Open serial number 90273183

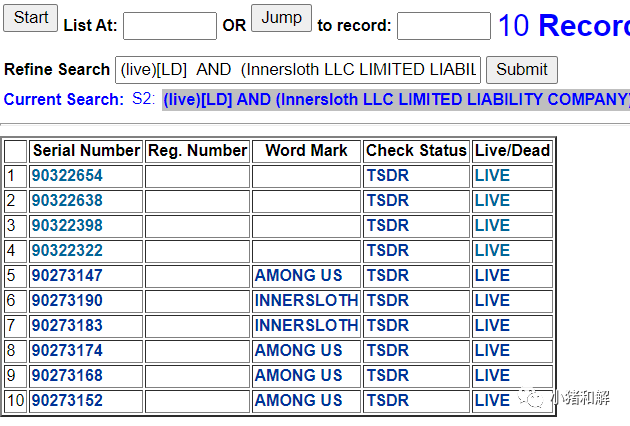click(67, 325)
